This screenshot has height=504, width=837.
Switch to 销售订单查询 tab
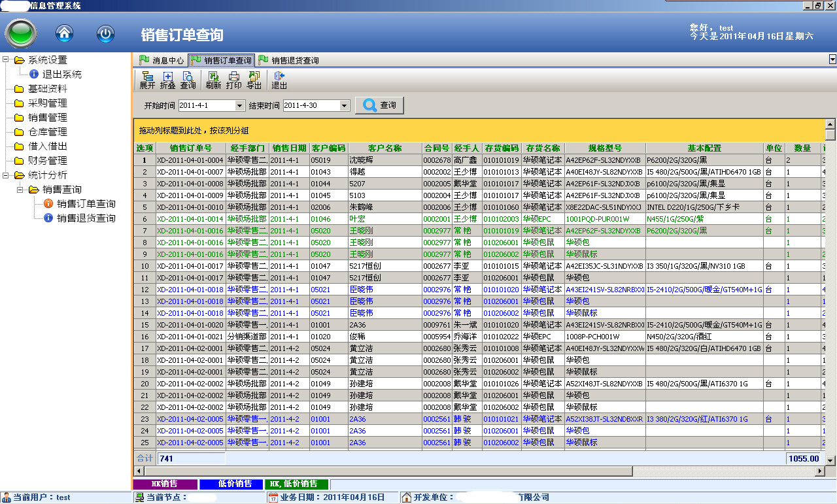(222, 60)
